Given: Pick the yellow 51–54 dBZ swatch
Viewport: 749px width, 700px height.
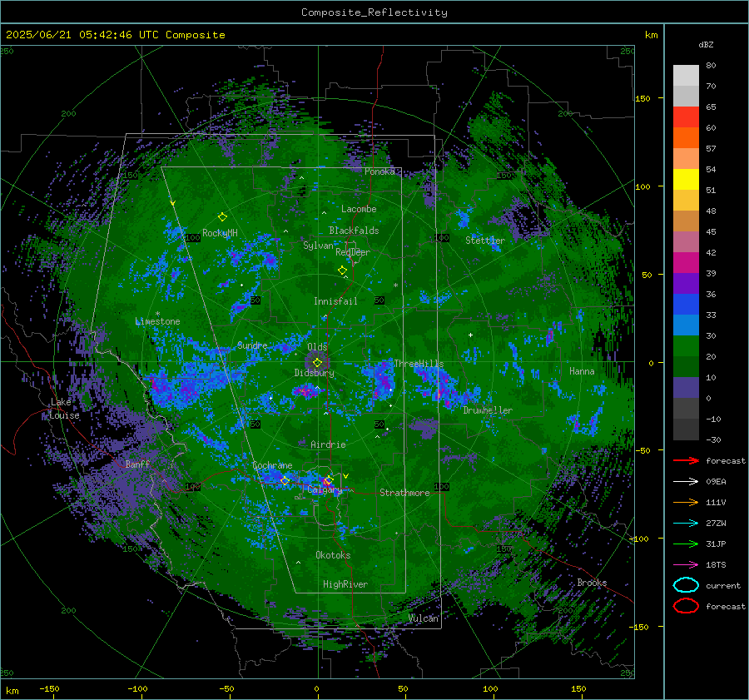Looking at the screenshot, I should click(x=686, y=180).
